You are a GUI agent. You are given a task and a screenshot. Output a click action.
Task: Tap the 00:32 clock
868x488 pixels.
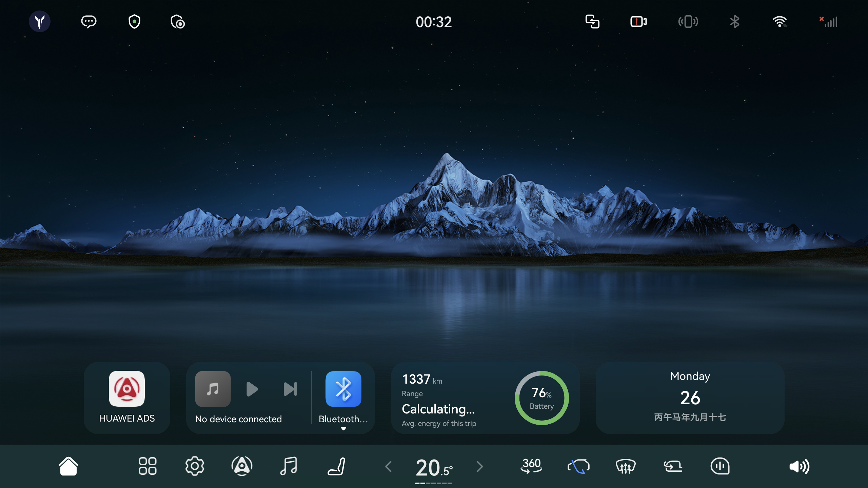click(x=434, y=22)
